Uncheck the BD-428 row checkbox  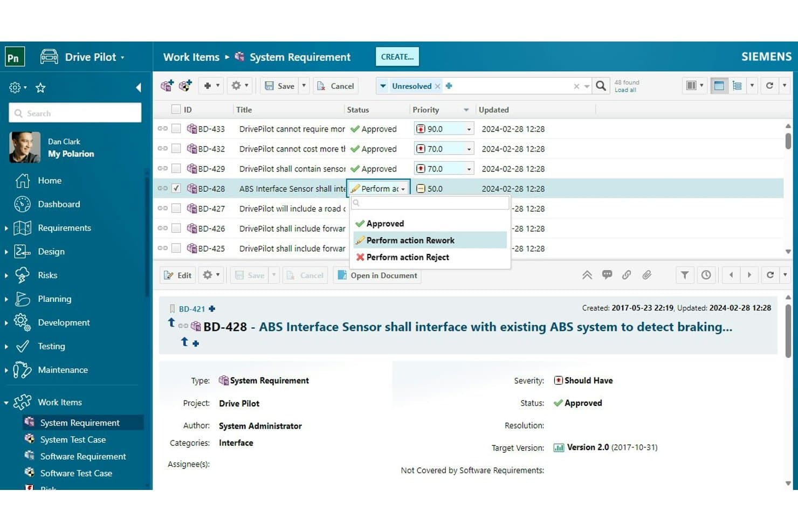(x=176, y=189)
